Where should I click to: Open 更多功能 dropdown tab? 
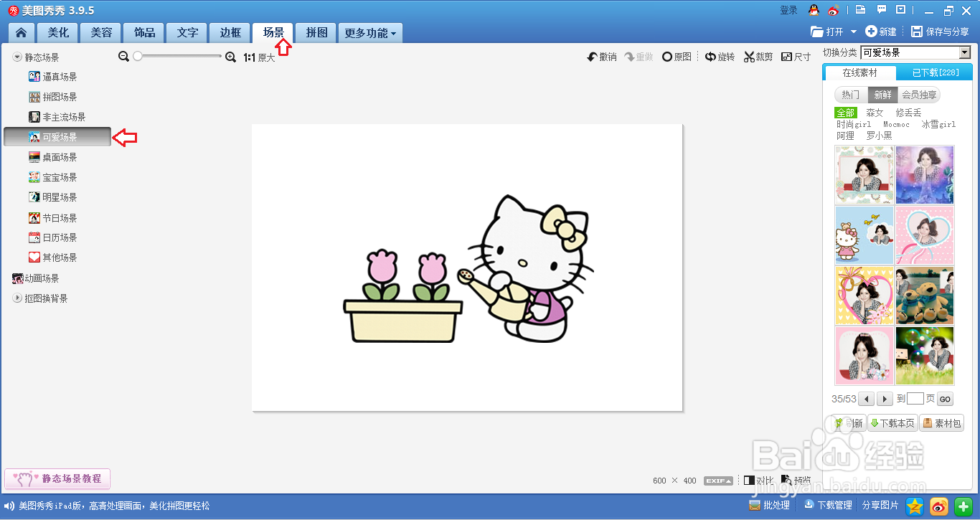(x=370, y=33)
